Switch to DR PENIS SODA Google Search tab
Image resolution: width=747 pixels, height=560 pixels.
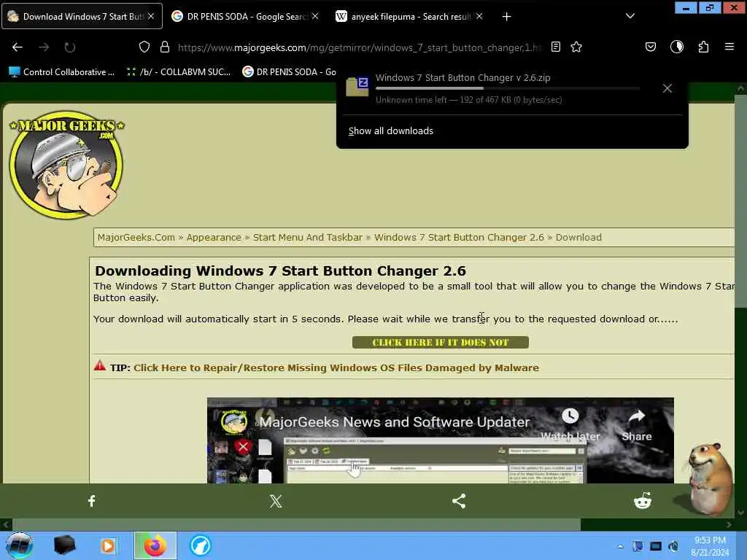pos(246,16)
